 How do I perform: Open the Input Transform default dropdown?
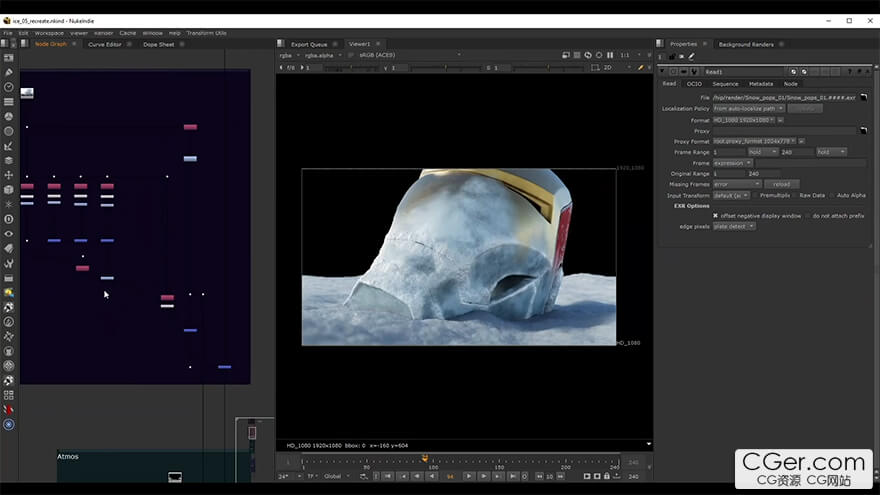[x=731, y=195]
